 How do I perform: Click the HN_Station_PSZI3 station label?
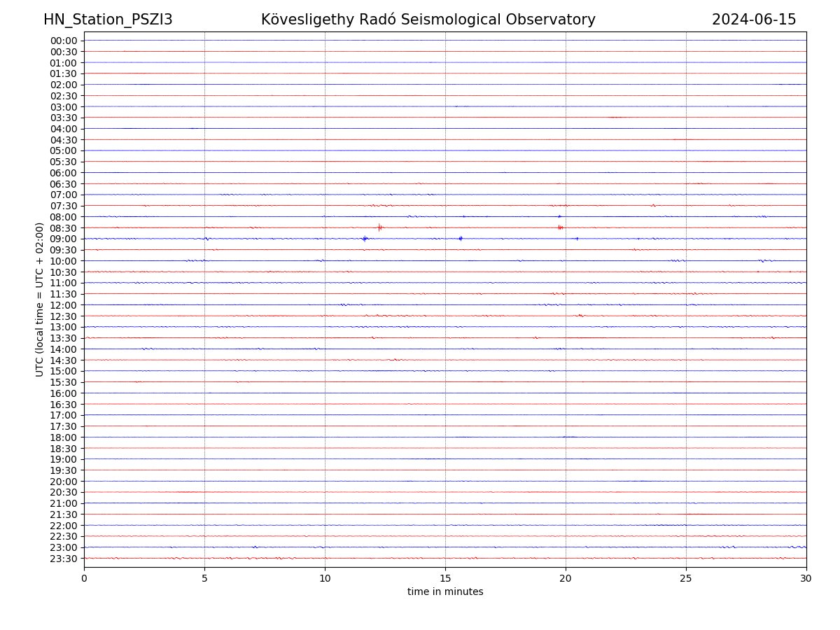[x=108, y=20]
